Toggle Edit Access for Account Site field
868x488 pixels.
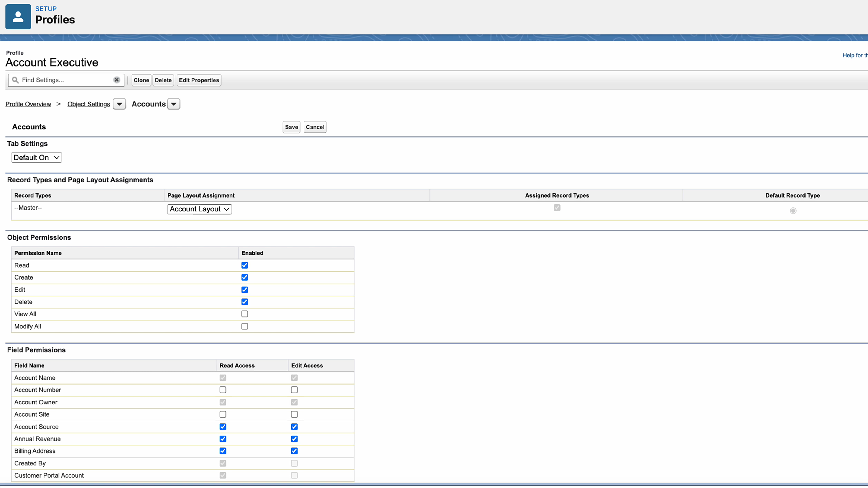click(294, 414)
